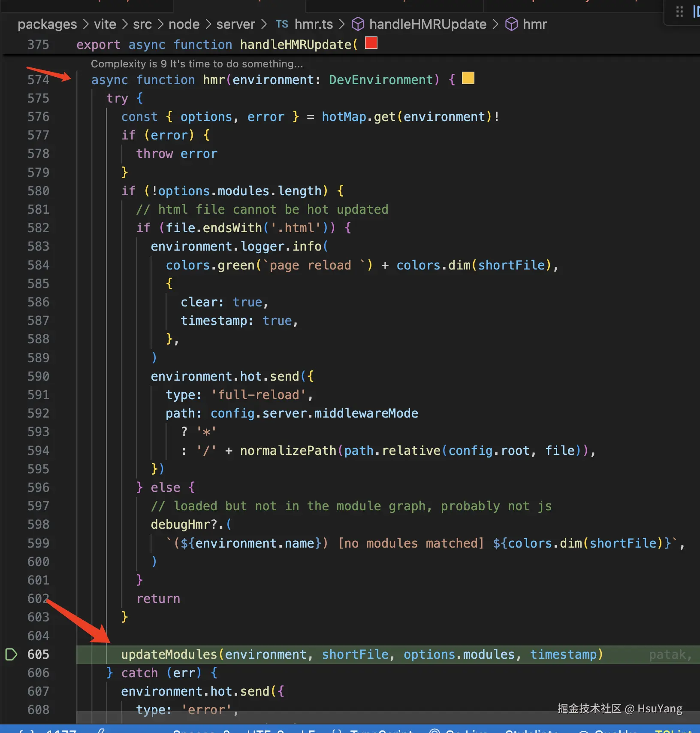
Task: Click the 'timestamp' property on line 587
Action: [214, 321]
